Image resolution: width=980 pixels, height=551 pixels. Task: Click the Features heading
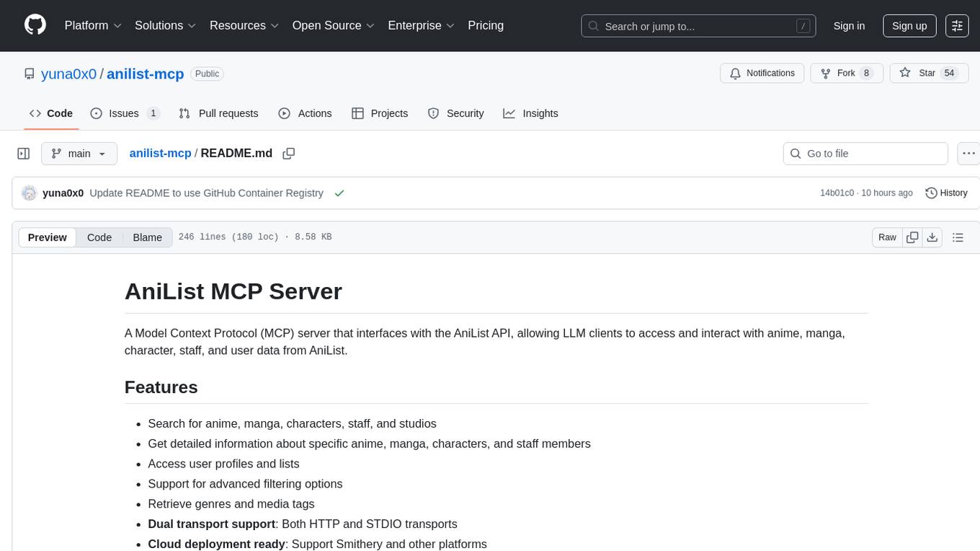click(x=161, y=387)
